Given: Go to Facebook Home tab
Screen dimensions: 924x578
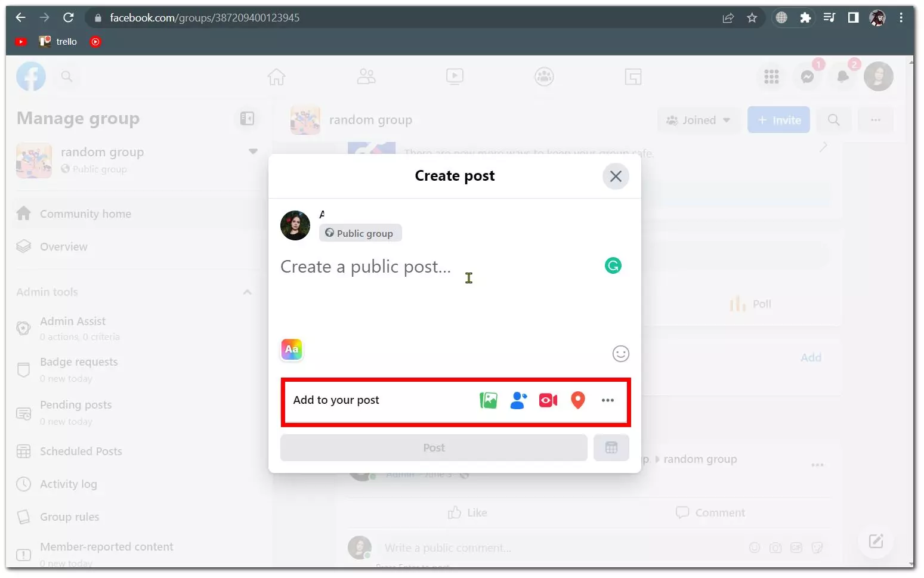Looking at the screenshot, I should pos(276,76).
